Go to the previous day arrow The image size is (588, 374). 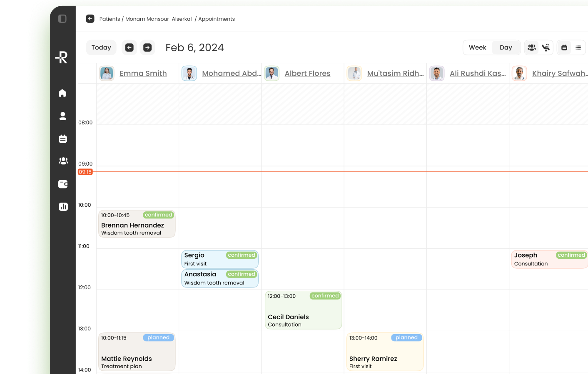[x=130, y=48]
